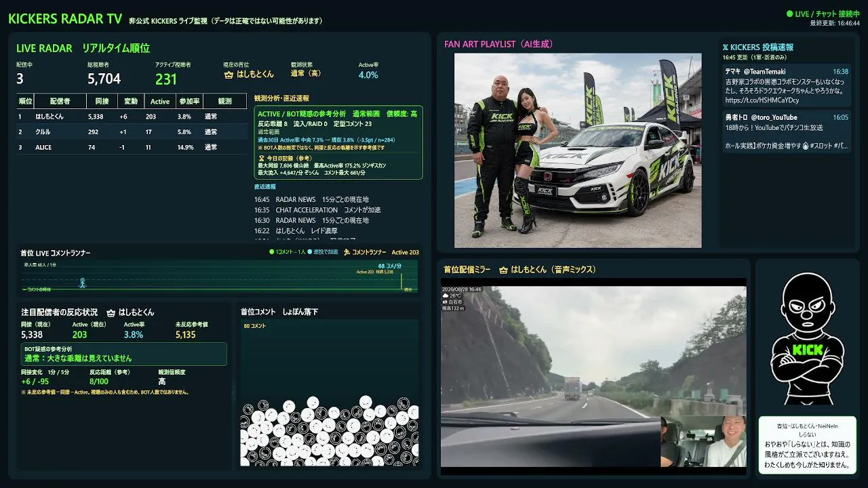The width and height of the screenshot is (868, 488).
Task: Click the 68 コメ/分 rate label
Action: pos(390,266)
